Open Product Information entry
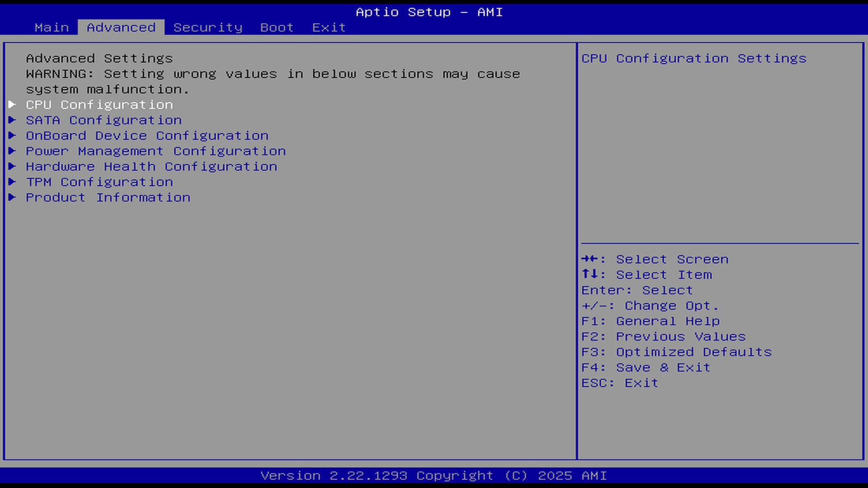 point(108,197)
